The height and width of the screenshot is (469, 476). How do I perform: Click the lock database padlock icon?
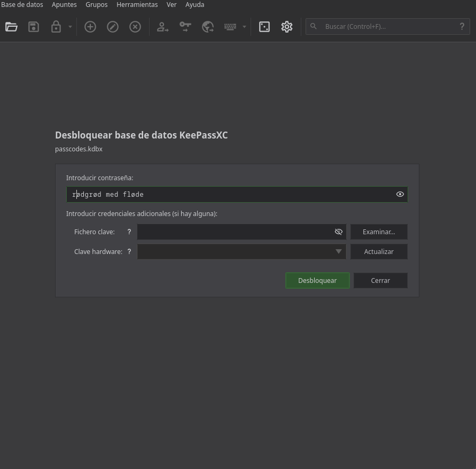pyautogui.click(x=56, y=27)
